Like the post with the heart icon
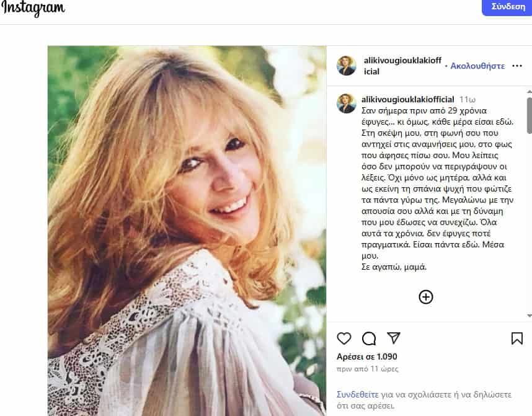This screenshot has width=532, height=416. (344, 339)
